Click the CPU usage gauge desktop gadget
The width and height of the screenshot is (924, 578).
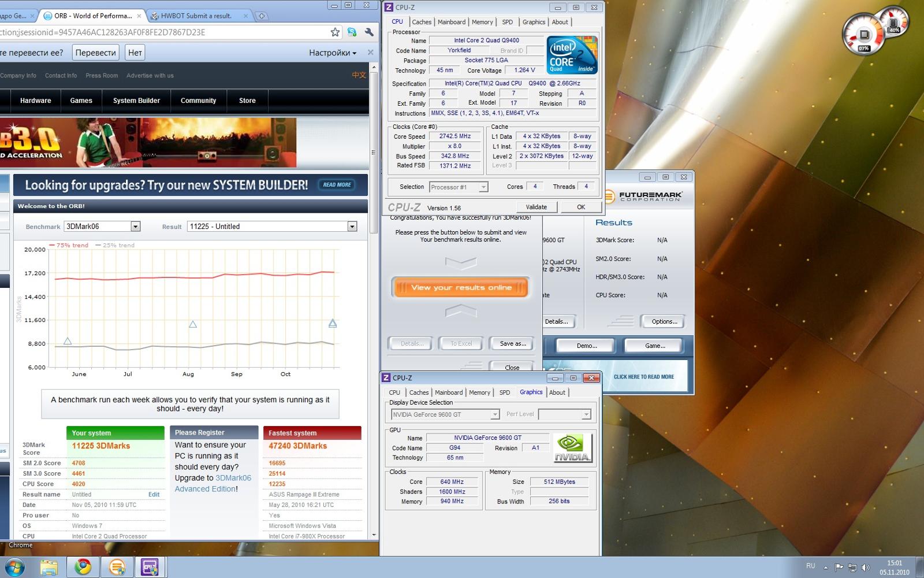click(863, 35)
